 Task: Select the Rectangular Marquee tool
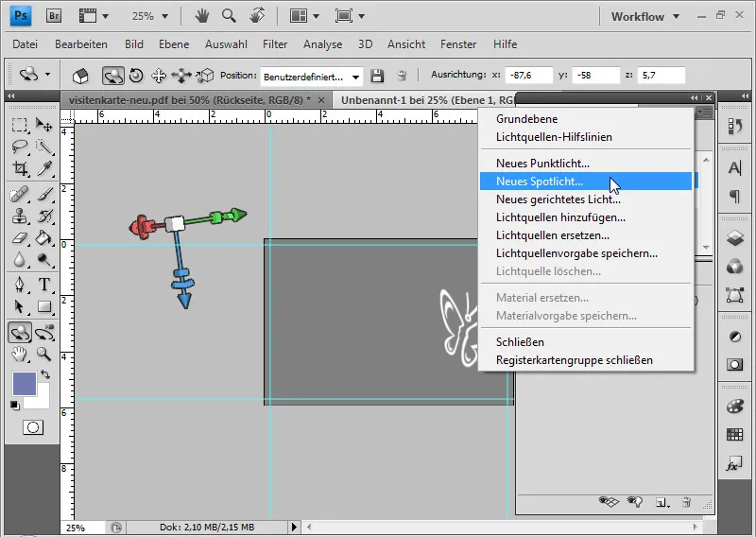19,125
